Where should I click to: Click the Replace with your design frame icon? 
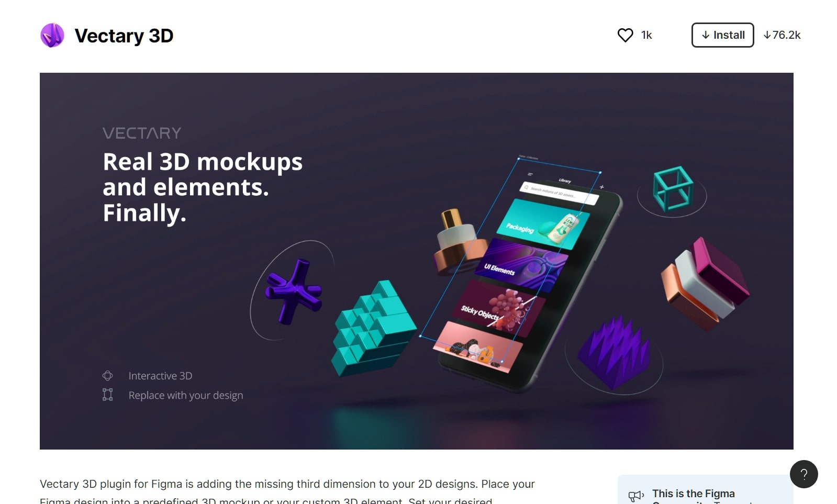(x=107, y=395)
